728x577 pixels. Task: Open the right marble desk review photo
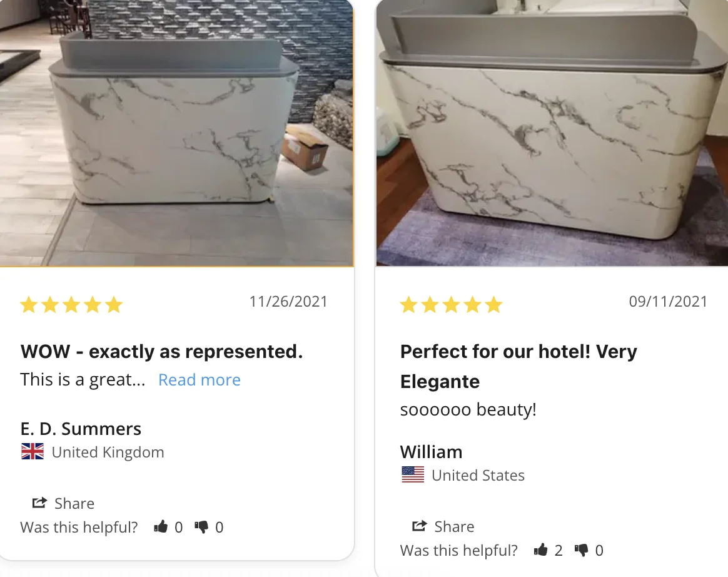click(x=552, y=133)
